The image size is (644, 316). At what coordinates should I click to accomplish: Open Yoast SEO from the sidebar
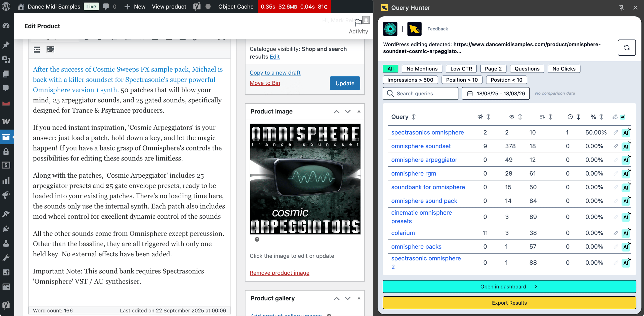(6, 305)
